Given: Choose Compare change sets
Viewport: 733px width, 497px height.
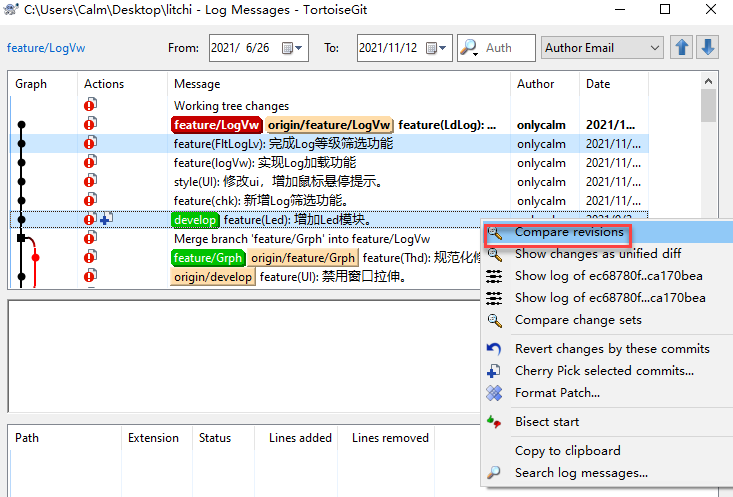Looking at the screenshot, I should 607,320.
